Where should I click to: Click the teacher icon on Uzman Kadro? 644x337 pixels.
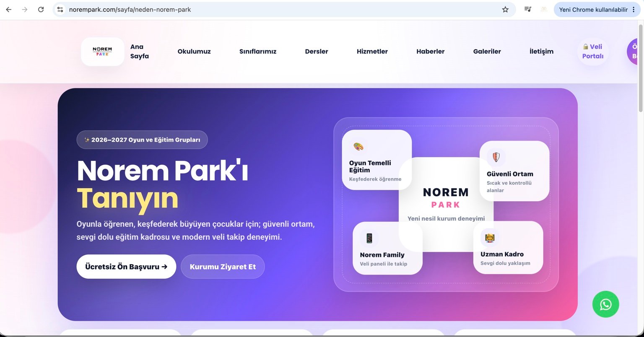point(489,238)
